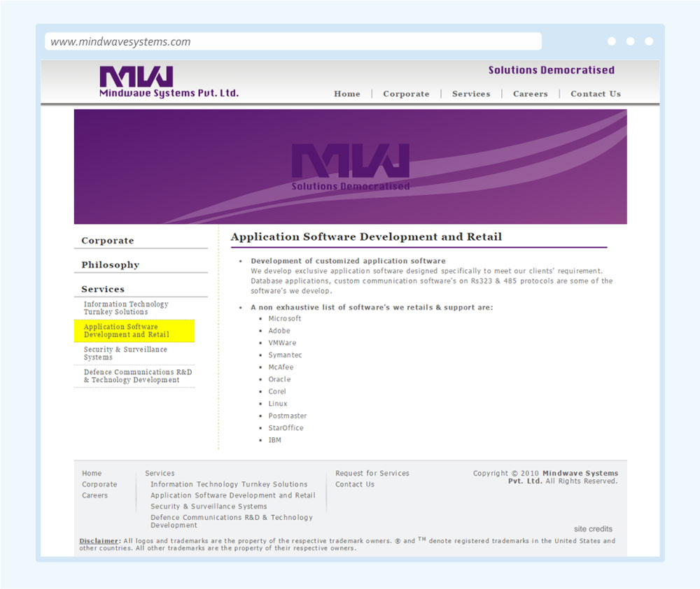Open footer Defence Communications R&D & Technology link
Image resolution: width=700 pixels, height=589 pixels.
231,521
